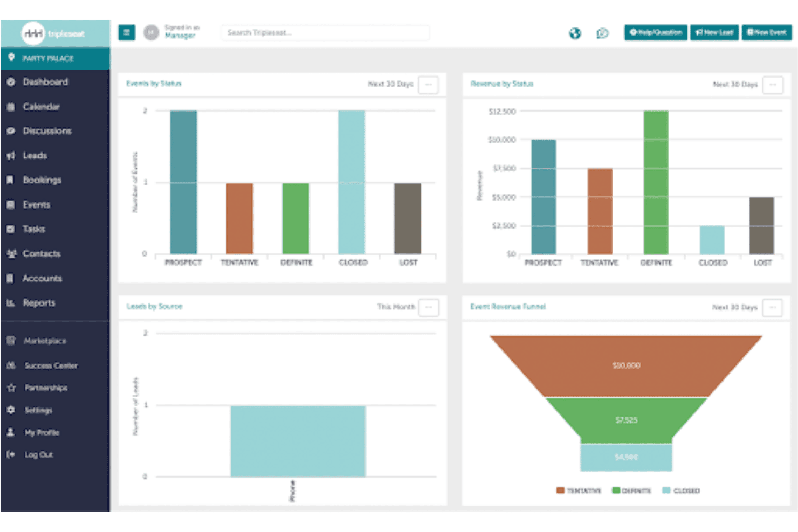Image resolution: width=798 pixels, height=532 pixels.
Task: Click the Phone bar in Leads chart
Action: click(x=298, y=441)
